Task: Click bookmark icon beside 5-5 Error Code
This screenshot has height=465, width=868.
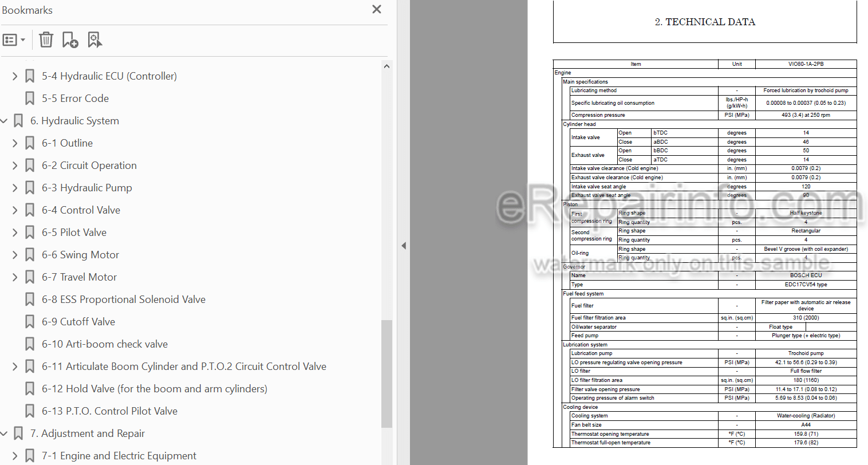Action: (30, 98)
